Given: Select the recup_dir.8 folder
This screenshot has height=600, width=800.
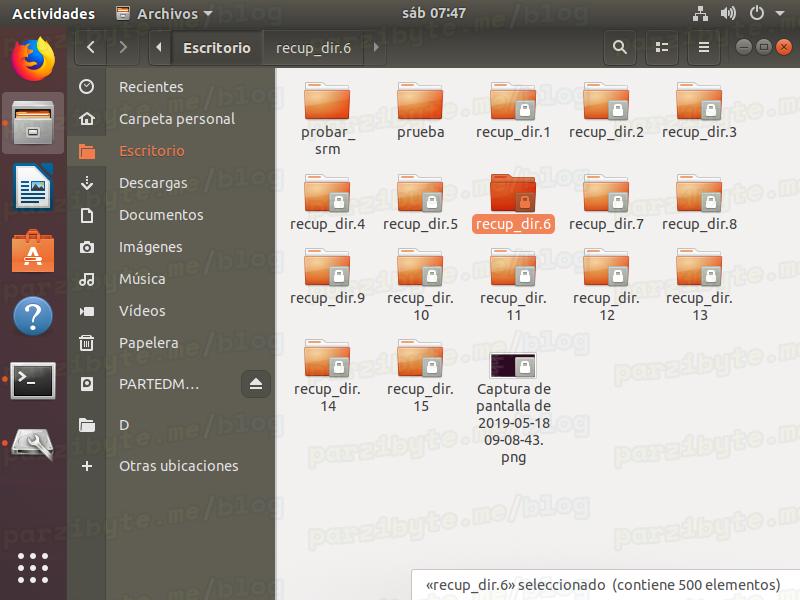Looking at the screenshot, I should tap(699, 203).
